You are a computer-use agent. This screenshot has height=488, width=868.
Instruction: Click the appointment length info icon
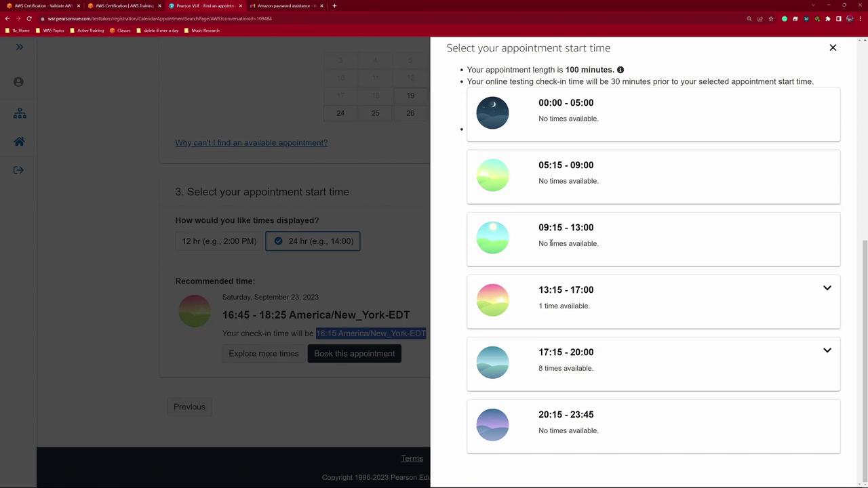coord(620,70)
